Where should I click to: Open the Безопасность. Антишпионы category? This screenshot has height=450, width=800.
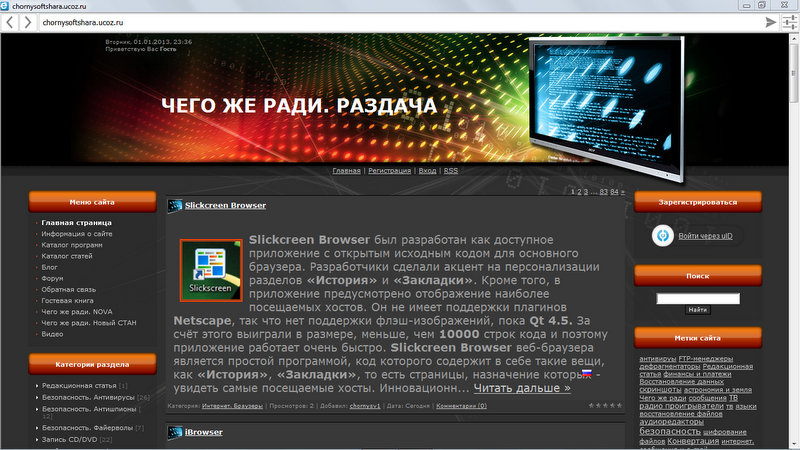(89, 409)
